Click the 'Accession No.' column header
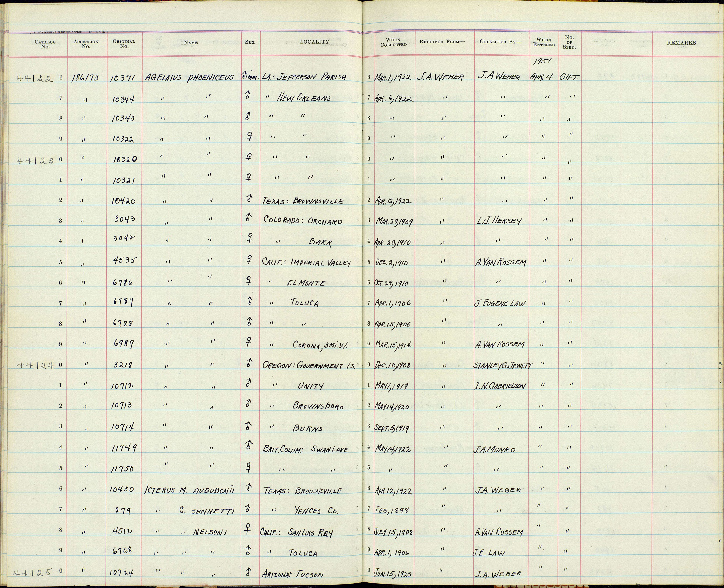 pyautogui.click(x=86, y=44)
